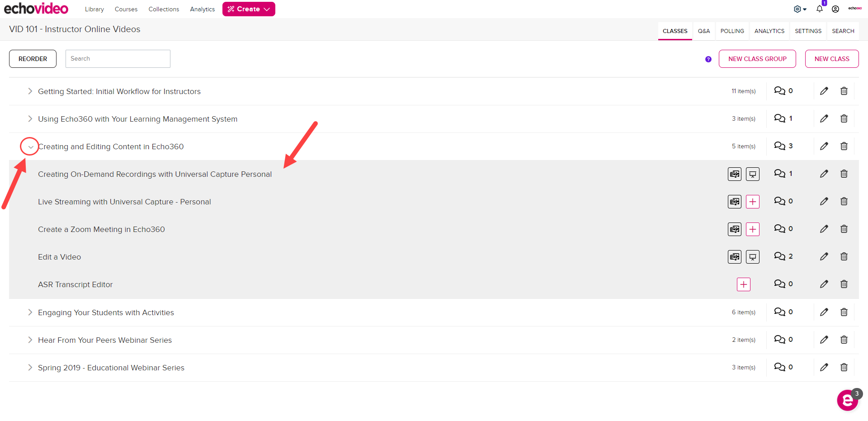Select the CLASSES tab

point(675,31)
